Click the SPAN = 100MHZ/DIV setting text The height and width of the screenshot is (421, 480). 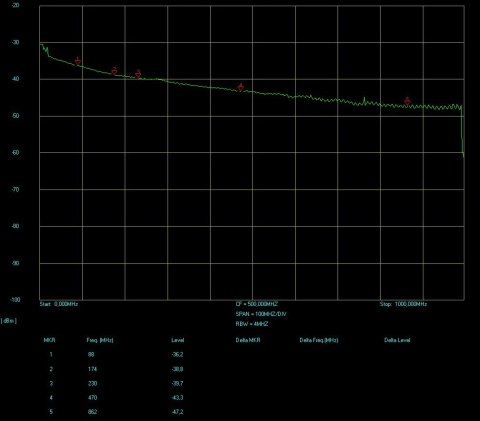[261, 314]
